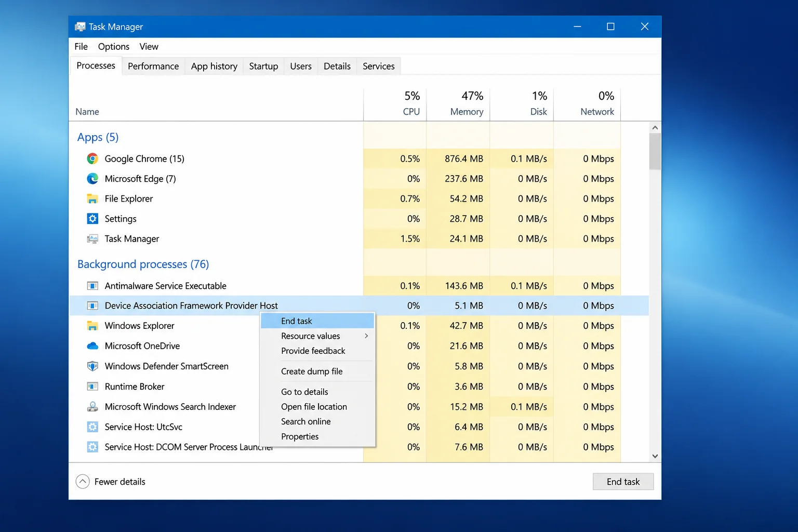Click the Antimalware Service Executable icon

92,286
